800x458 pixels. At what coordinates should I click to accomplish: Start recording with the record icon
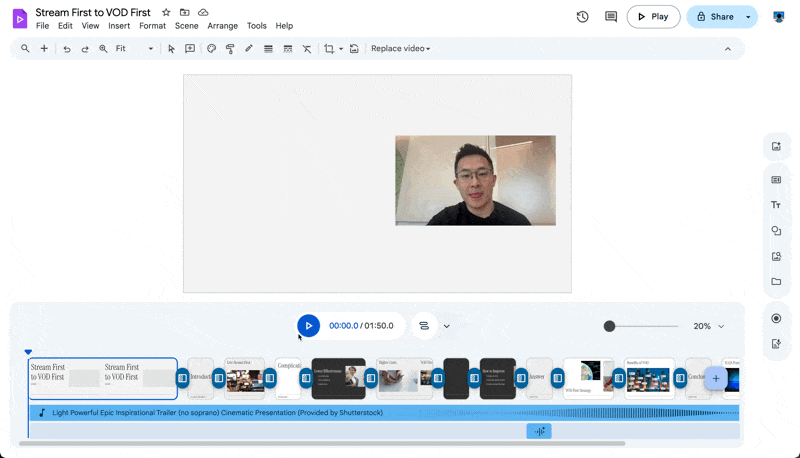776,318
